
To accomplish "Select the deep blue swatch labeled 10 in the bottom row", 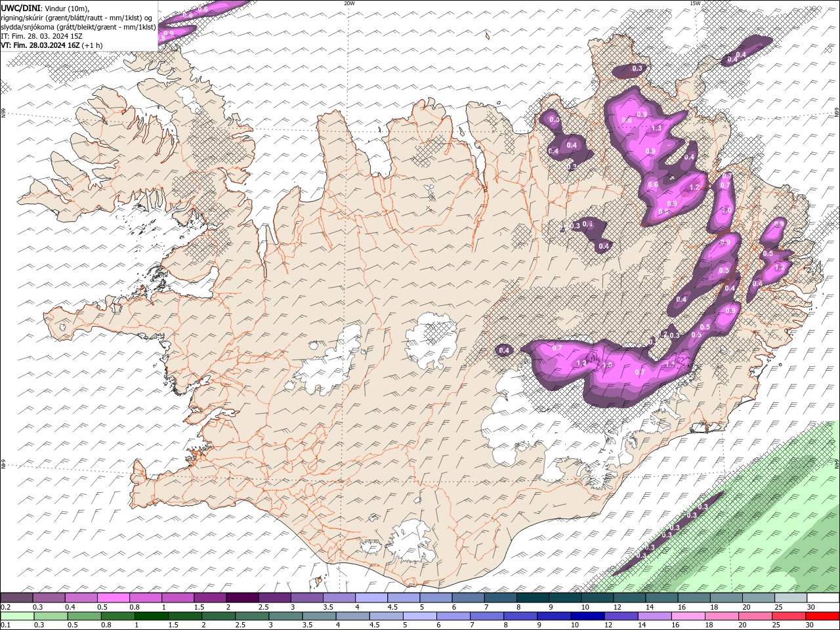I will (x=587, y=616).
